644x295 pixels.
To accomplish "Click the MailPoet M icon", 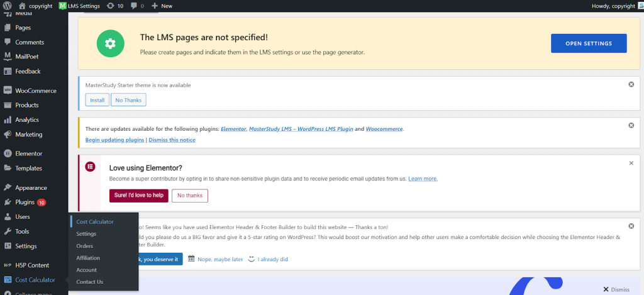I will 8,56.
